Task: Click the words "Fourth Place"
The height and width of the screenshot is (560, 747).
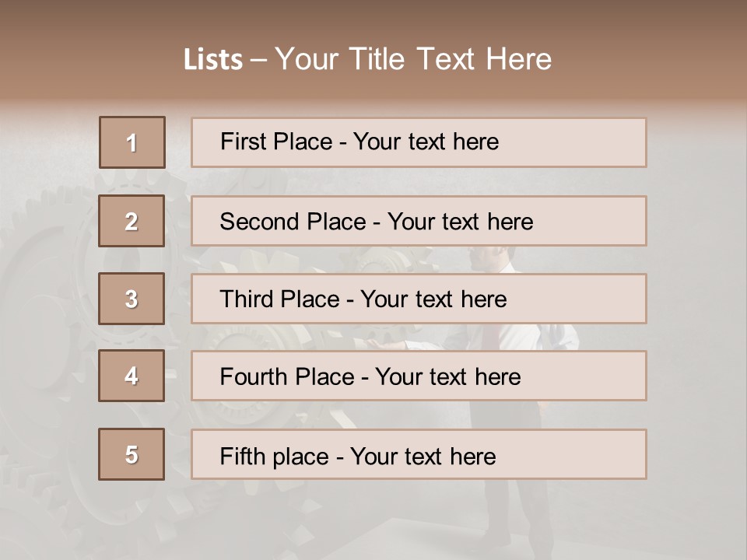Action: pos(286,377)
